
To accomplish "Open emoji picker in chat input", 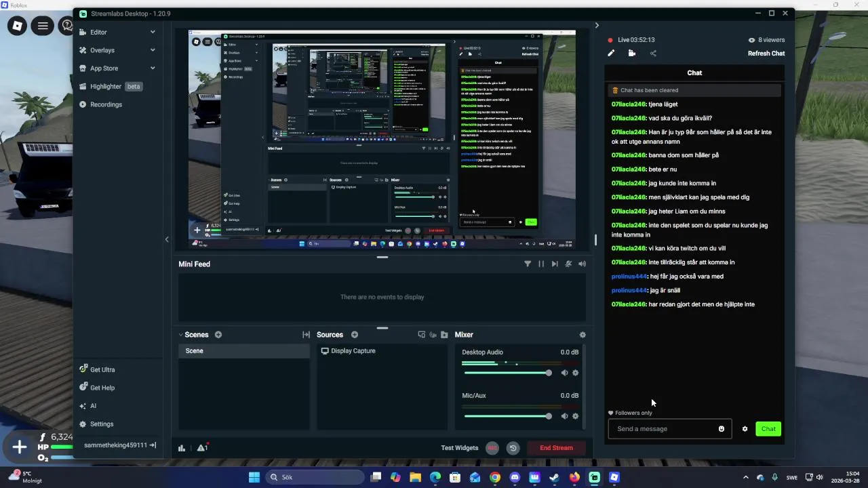I will coord(722,429).
